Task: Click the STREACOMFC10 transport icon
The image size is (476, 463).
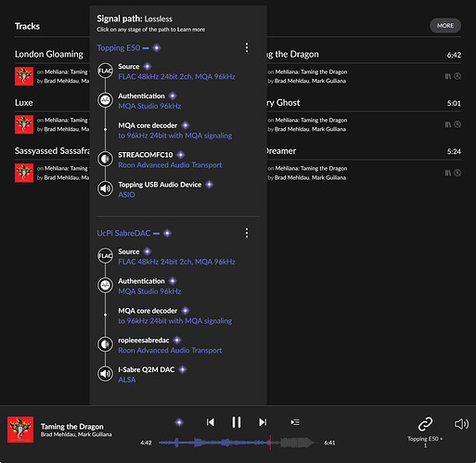Action: [105, 159]
